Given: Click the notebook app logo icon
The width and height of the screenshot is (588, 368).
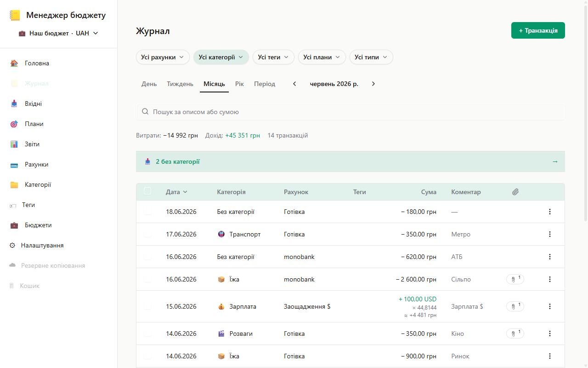Looking at the screenshot, I should (x=15, y=15).
